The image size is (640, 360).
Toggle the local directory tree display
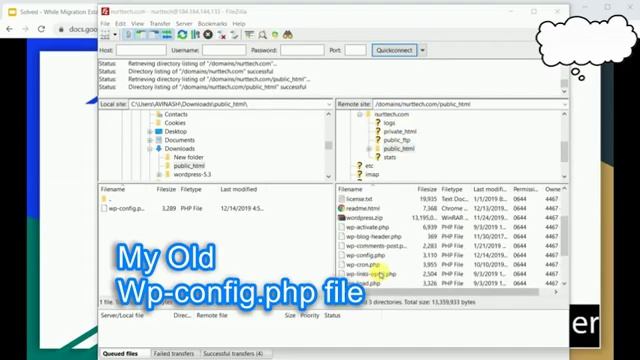click(141, 35)
